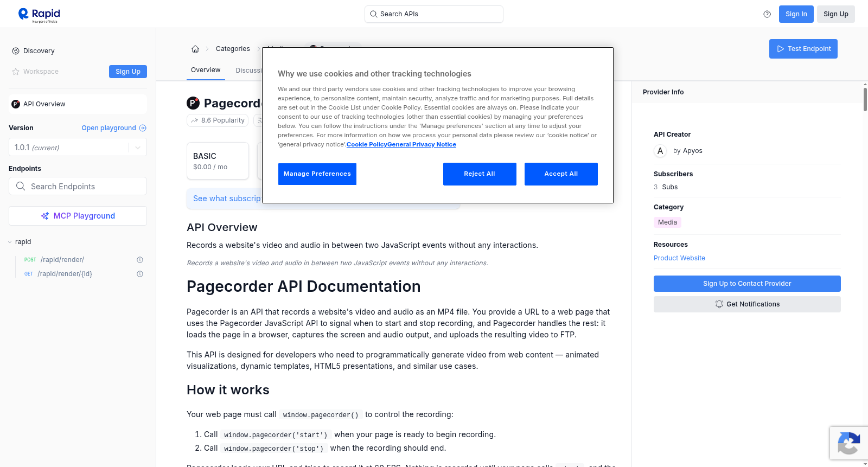Go to the home breadcrumb icon
This screenshot has width=868, height=467.
point(195,49)
